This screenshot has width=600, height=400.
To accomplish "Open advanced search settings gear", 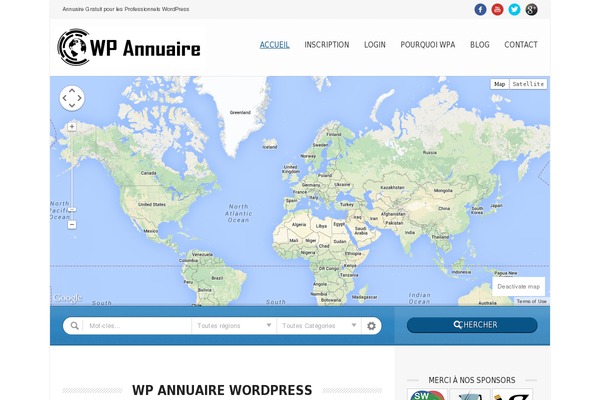I will pyautogui.click(x=371, y=326).
